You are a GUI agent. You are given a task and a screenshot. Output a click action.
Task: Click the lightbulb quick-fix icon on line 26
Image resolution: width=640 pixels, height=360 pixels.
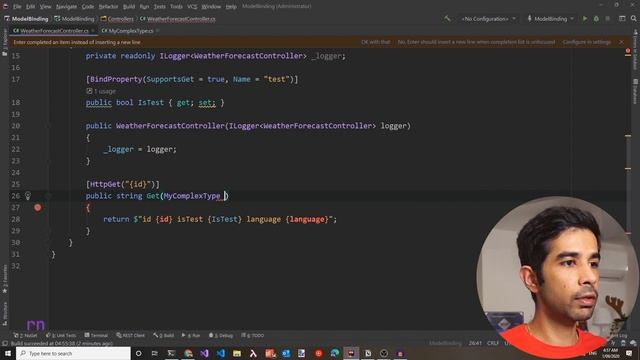click(28, 196)
